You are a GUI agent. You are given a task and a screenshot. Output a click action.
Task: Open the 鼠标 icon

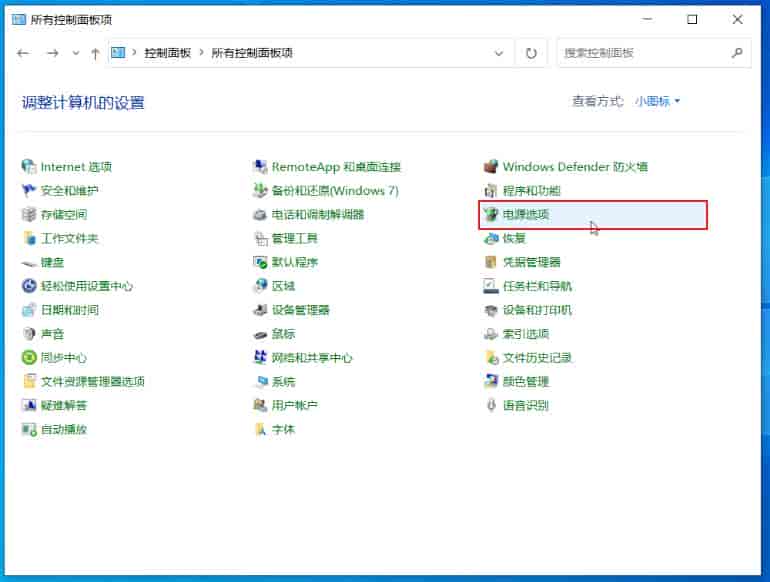coord(260,334)
